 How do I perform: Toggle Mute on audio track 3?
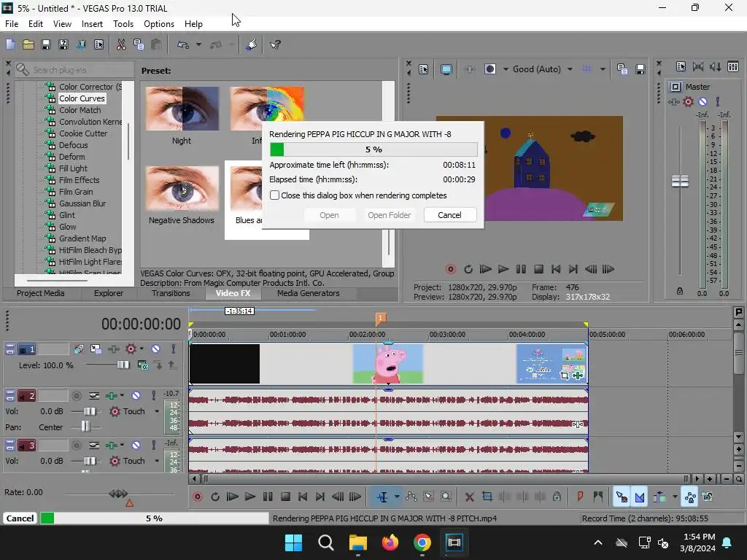[x=136, y=446]
